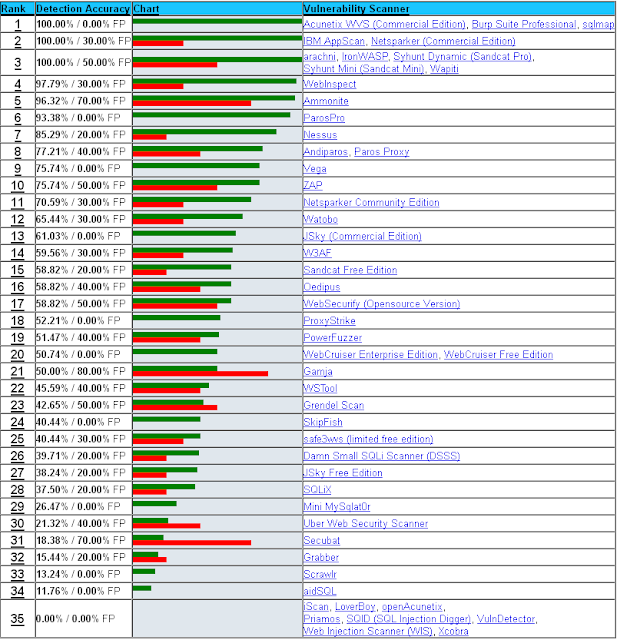This screenshot has height=640, width=617.
Task: Open the ParosPro link
Action: coord(324,118)
